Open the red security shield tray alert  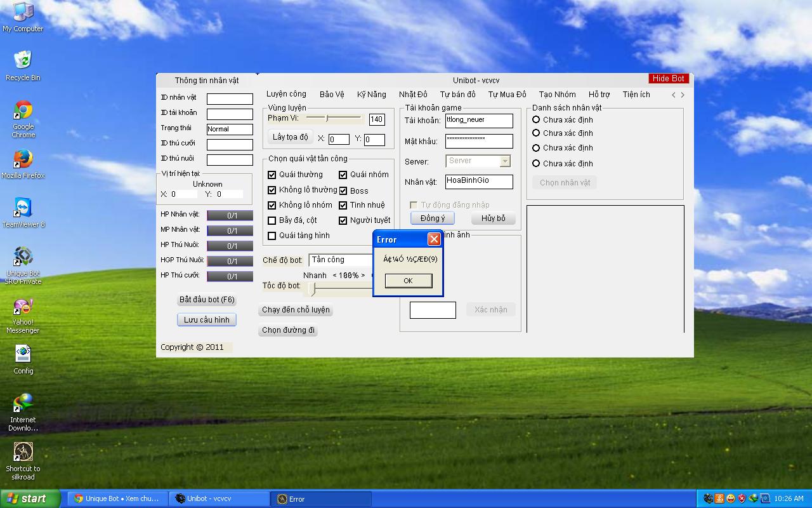(742, 498)
